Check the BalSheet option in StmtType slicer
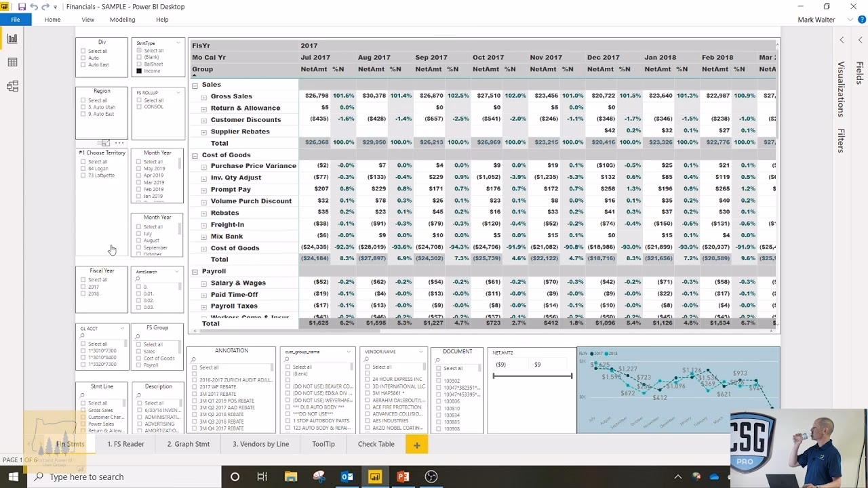The image size is (868, 488). [139, 64]
